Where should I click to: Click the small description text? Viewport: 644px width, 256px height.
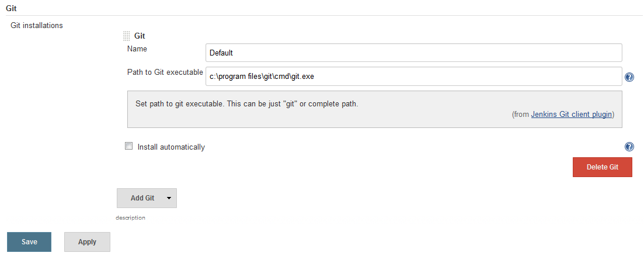pos(131,218)
